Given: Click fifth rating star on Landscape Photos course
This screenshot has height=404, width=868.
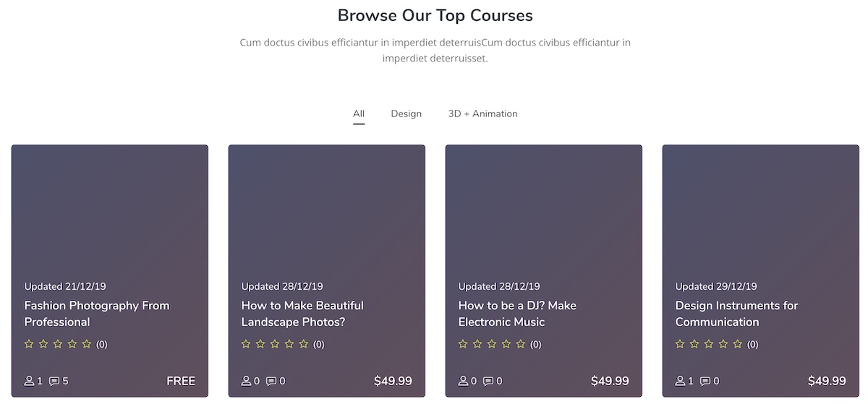Looking at the screenshot, I should (304, 344).
